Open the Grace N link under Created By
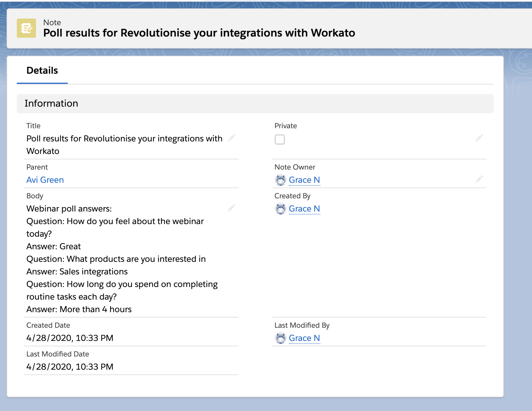The height and width of the screenshot is (411, 532). (304, 208)
